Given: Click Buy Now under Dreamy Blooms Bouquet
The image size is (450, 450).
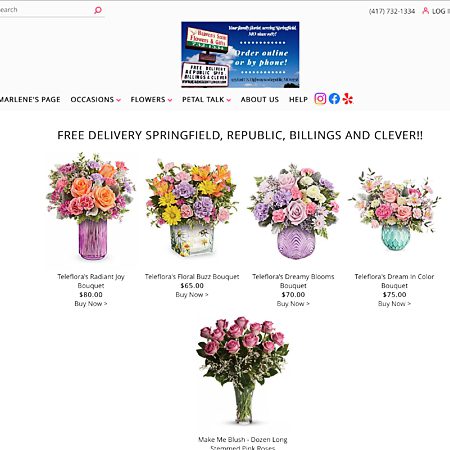Looking at the screenshot, I should [293, 304].
